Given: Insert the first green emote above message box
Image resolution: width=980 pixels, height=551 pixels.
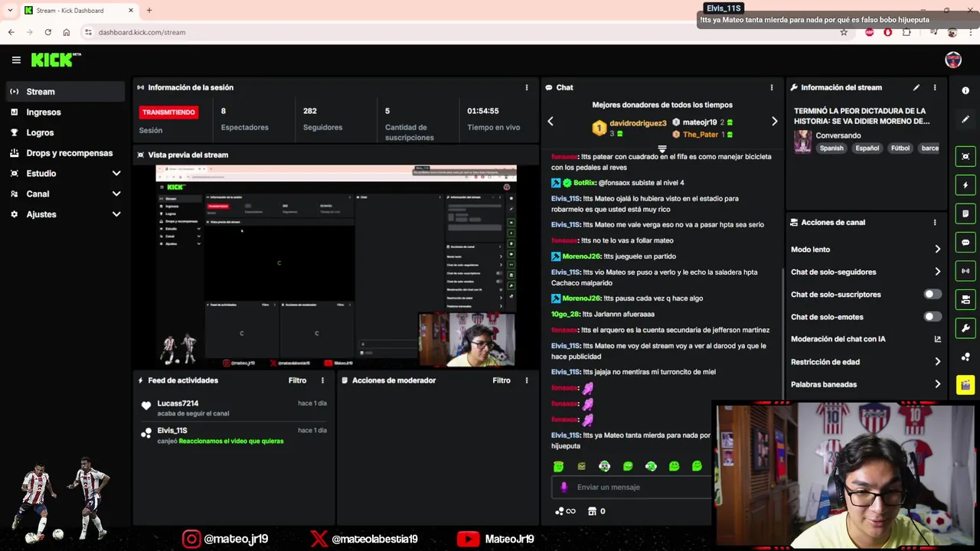Looking at the screenshot, I should pos(558,466).
